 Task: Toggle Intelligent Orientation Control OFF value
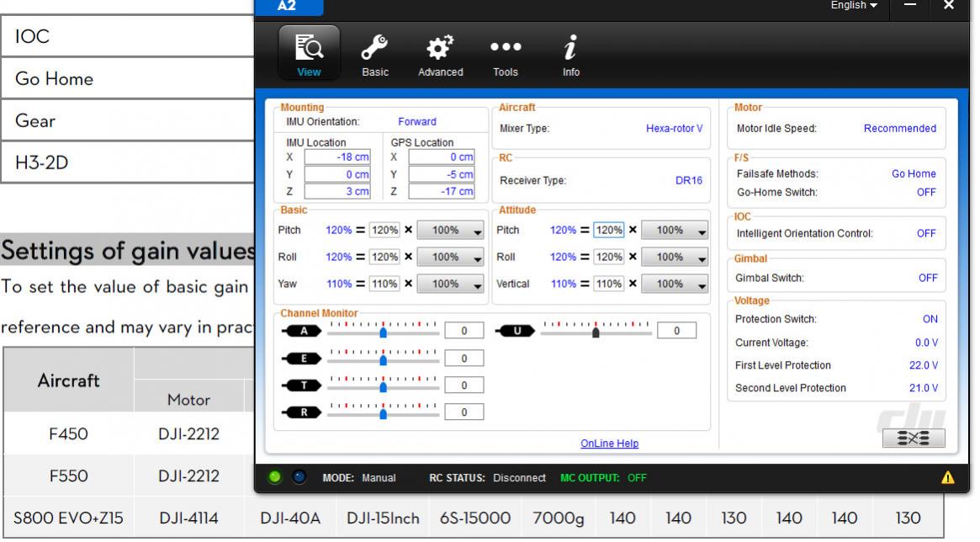926,233
